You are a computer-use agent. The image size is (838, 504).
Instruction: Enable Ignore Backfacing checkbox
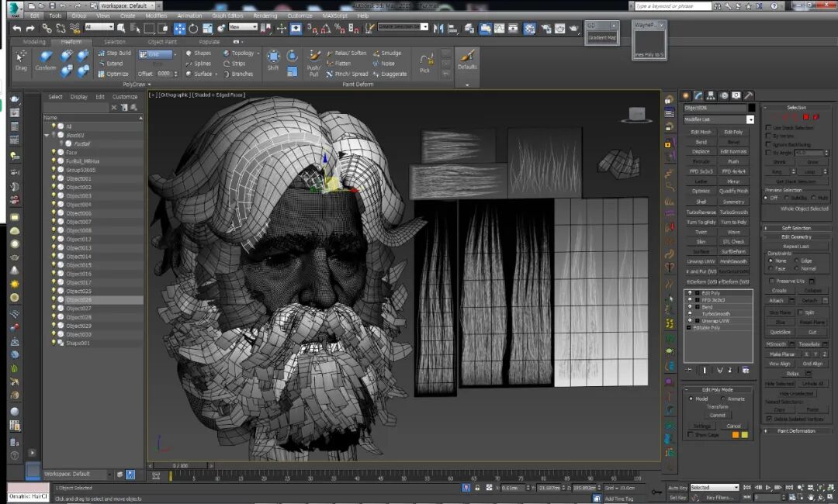(768, 144)
